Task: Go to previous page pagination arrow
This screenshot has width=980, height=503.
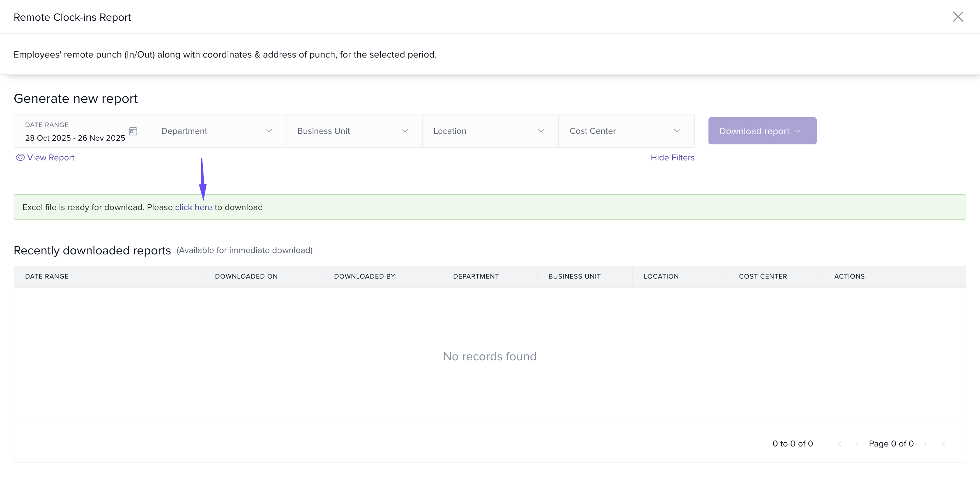Action: coord(857,444)
